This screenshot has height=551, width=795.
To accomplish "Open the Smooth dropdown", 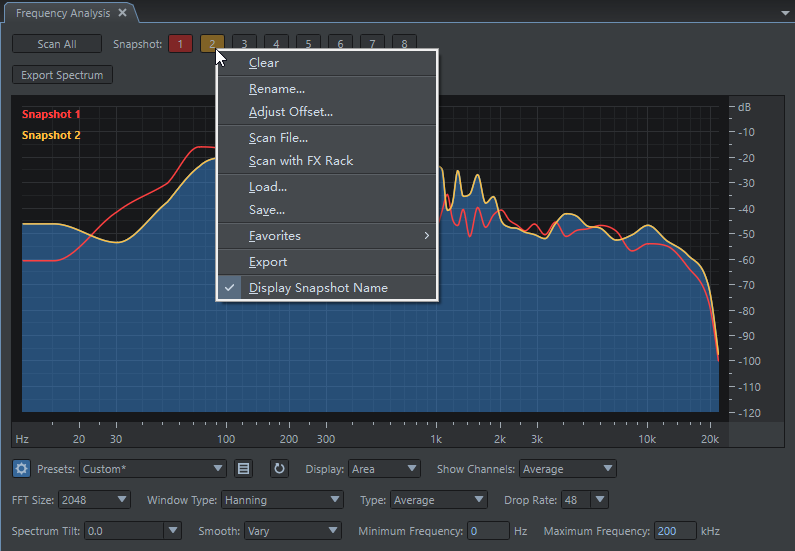I will (x=293, y=531).
